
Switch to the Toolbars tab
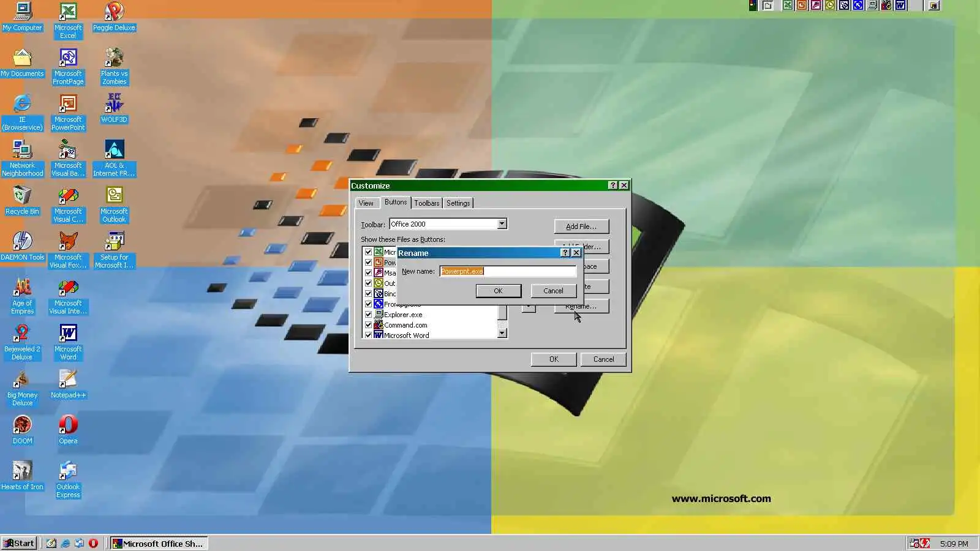coord(427,203)
